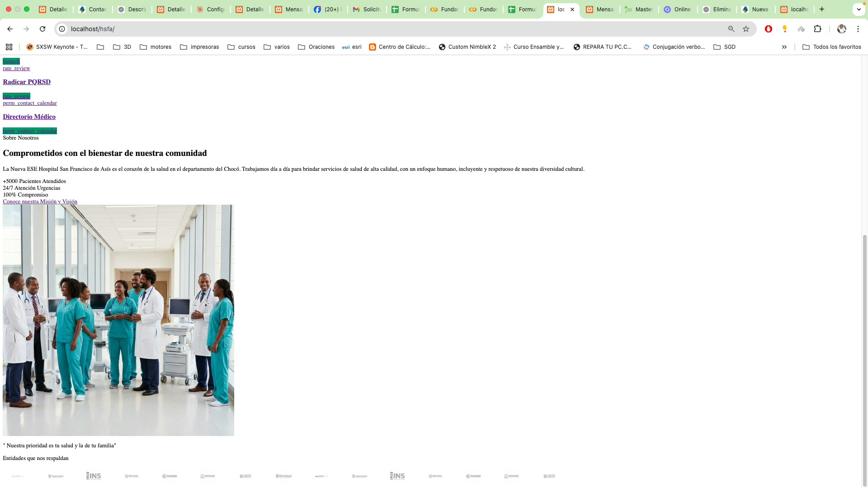Open the Radicar PQRSD link
The image size is (868, 488).
click(x=27, y=82)
